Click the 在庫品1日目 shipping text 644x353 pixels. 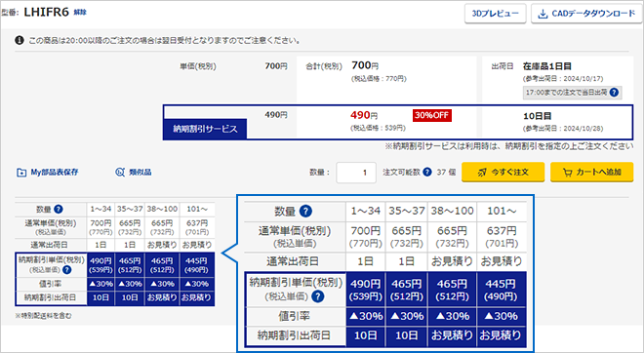coord(547,66)
